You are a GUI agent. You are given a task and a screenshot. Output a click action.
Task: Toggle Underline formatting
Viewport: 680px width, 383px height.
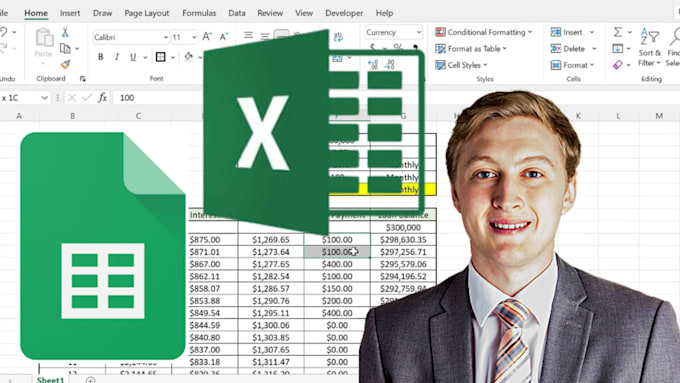point(133,57)
